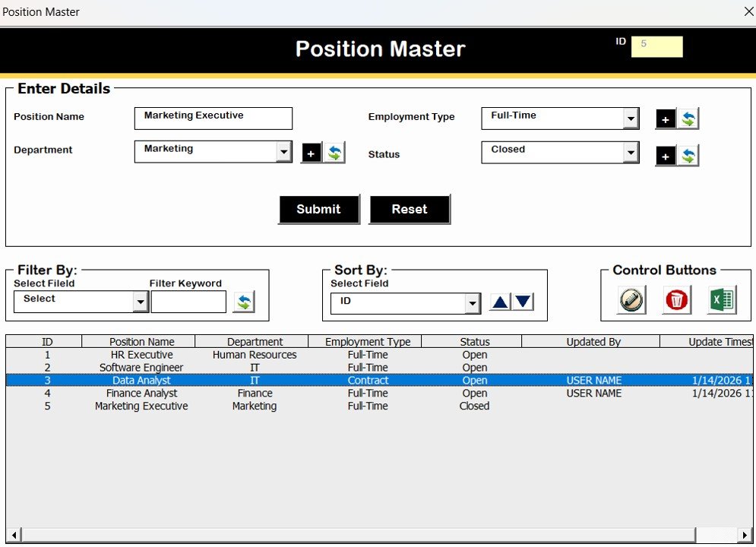Open the Employment Type dropdown

click(x=632, y=118)
